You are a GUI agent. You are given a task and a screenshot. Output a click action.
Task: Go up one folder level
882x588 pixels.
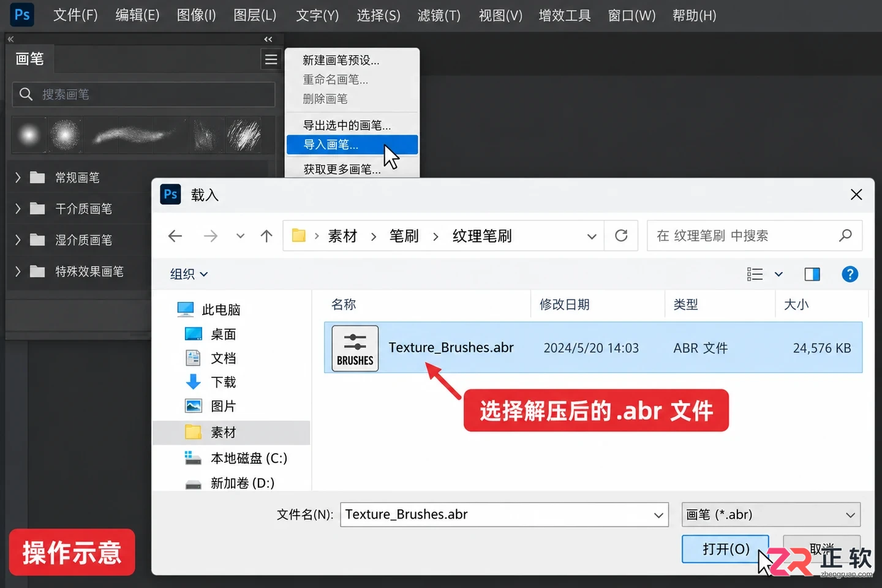[266, 236]
